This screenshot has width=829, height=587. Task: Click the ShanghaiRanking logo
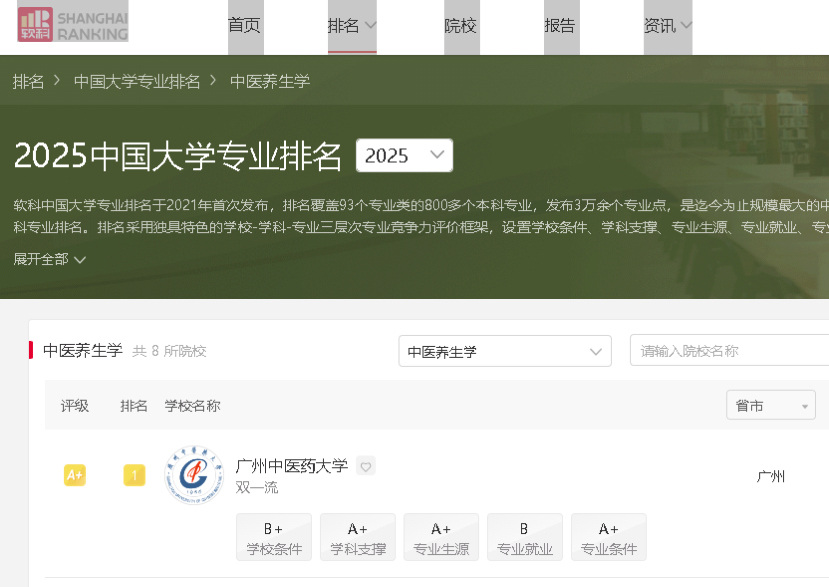coord(73,26)
